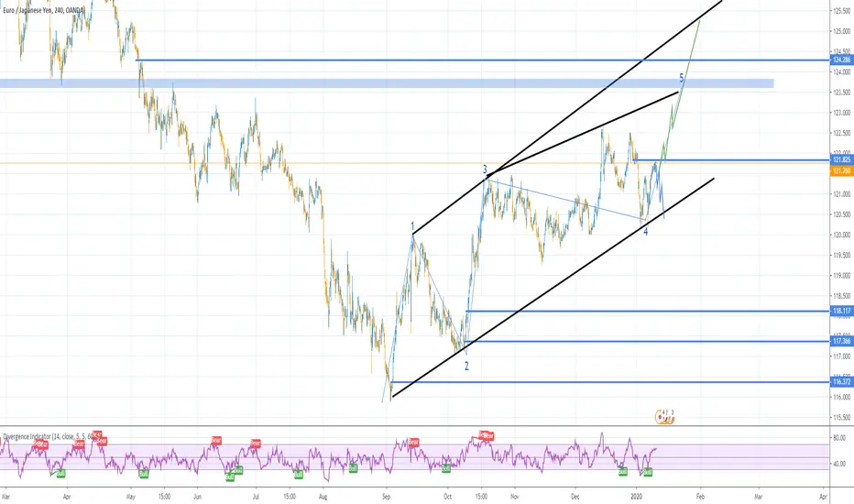Click the Nov label on time axis
The height and width of the screenshot is (504, 854).
pyautogui.click(x=515, y=497)
